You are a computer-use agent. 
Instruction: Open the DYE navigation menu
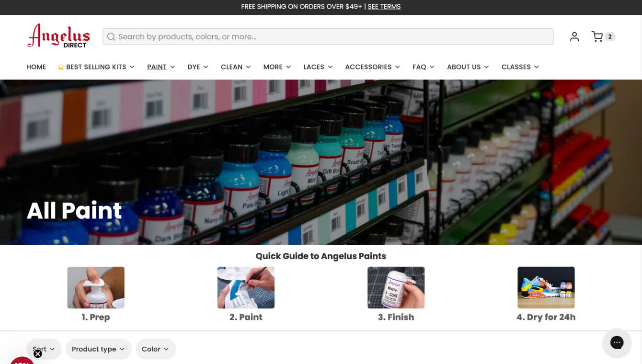[198, 67]
